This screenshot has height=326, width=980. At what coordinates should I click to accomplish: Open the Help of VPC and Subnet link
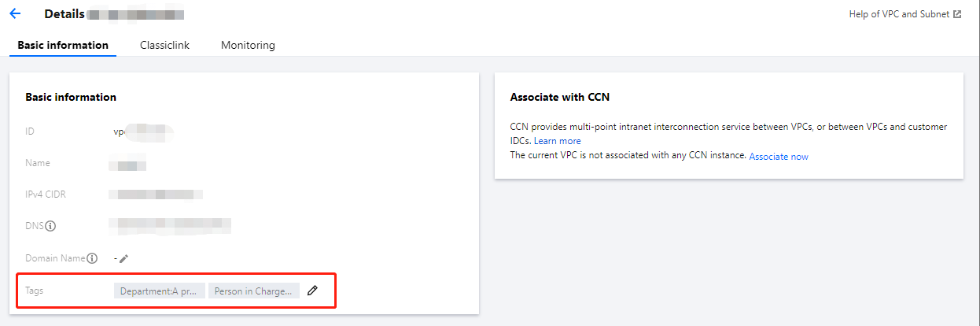click(899, 14)
